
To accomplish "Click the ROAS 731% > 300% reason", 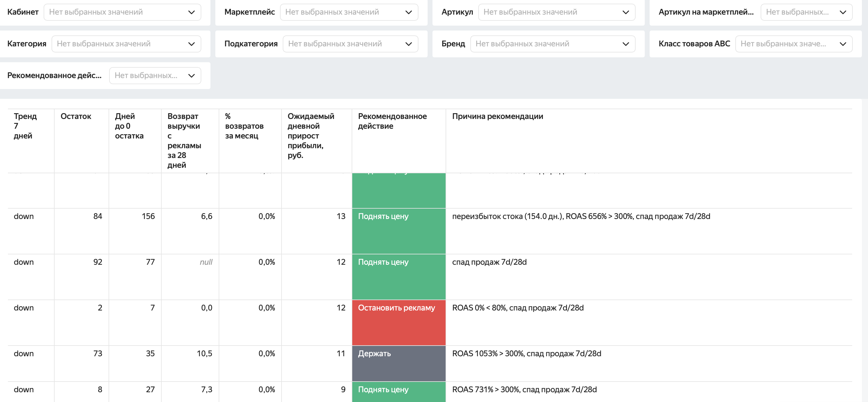I will click(x=524, y=390).
